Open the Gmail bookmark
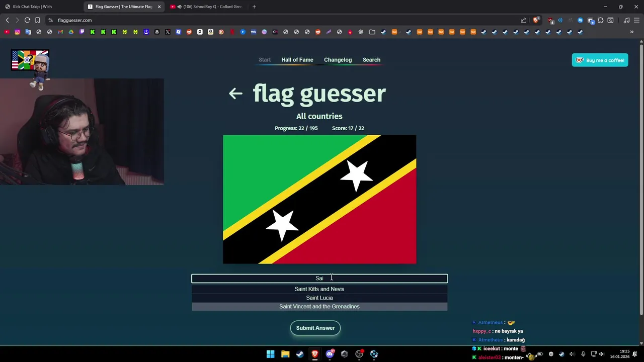 pyautogui.click(x=60, y=32)
